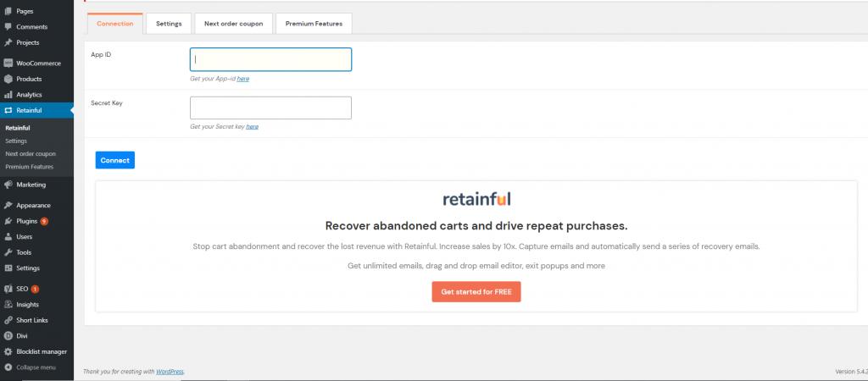
Task: Click the Retainful sidebar icon
Action: tap(8, 110)
